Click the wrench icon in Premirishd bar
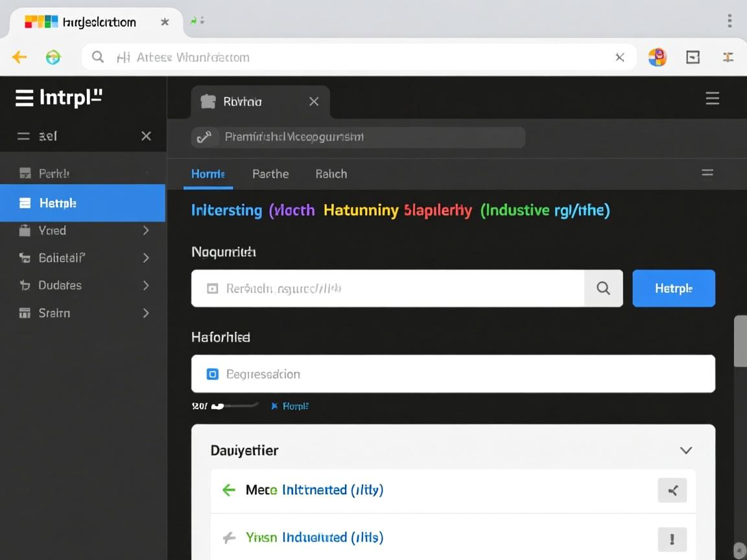Image resolution: width=747 pixels, height=560 pixels. click(x=204, y=137)
